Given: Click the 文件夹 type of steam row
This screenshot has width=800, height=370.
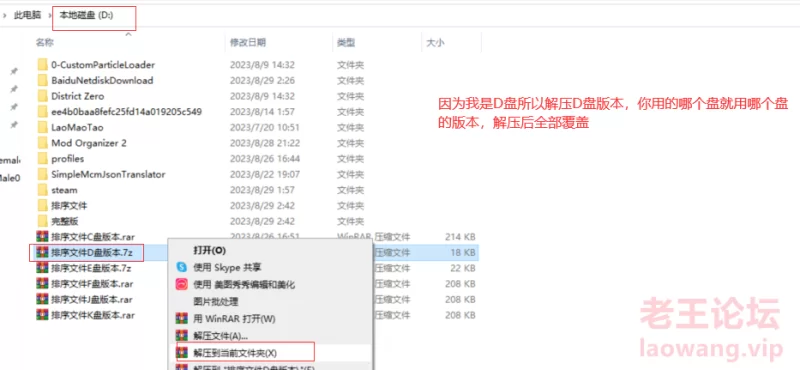Looking at the screenshot, I should point(350,190).
